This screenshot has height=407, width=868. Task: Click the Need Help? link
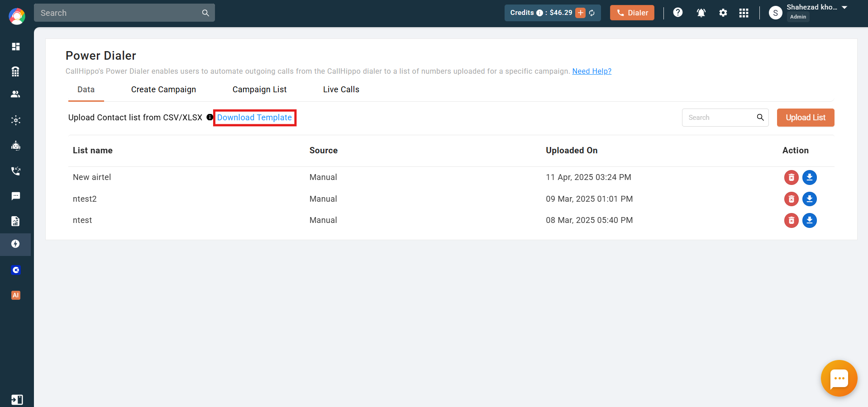point(591,71)
